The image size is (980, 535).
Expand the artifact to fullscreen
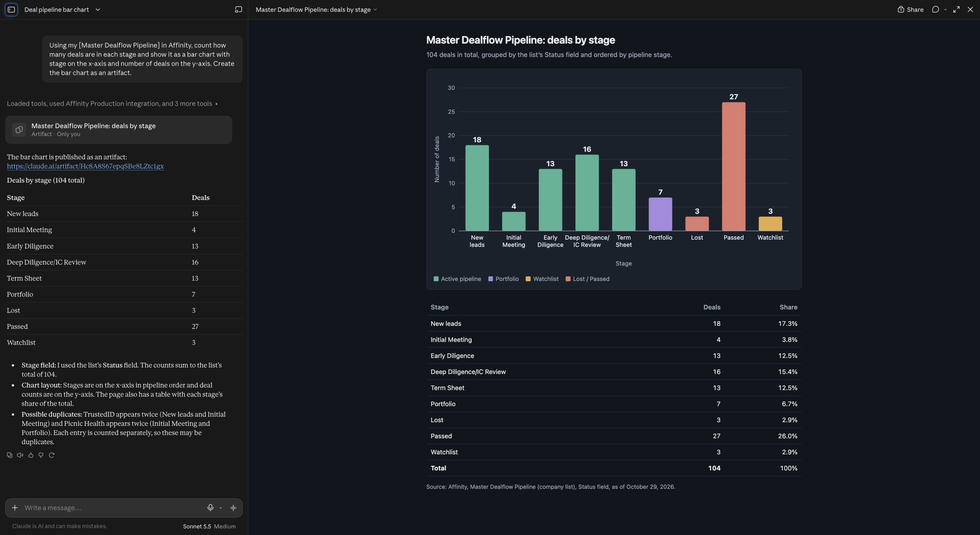(x=956, y=10)
